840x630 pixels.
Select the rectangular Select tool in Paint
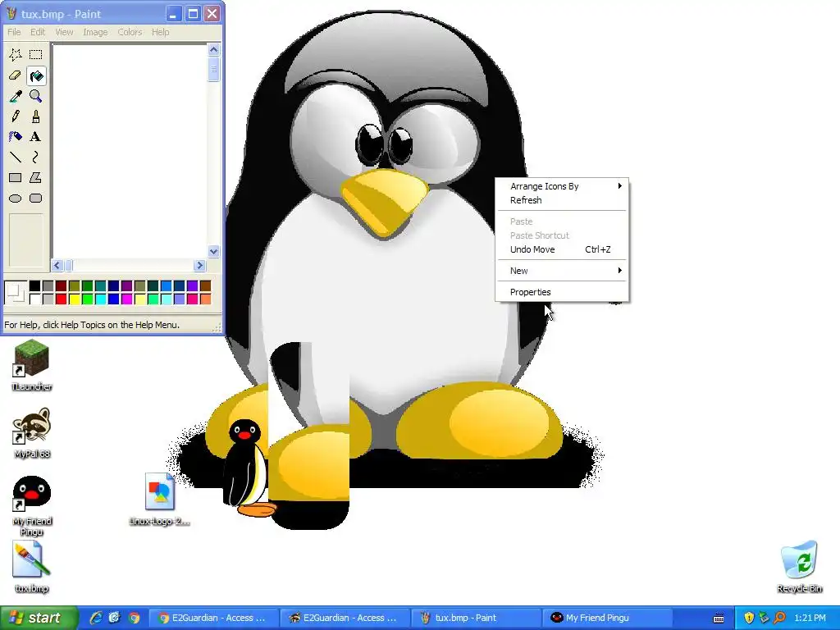click(36, 54)
